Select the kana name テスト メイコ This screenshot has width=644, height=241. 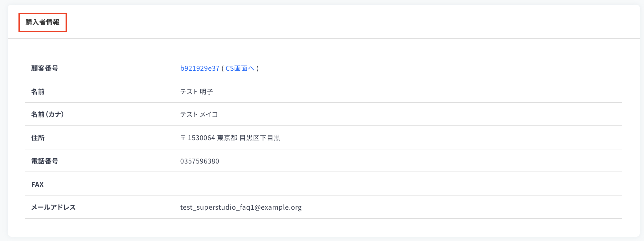coord(199,114)
